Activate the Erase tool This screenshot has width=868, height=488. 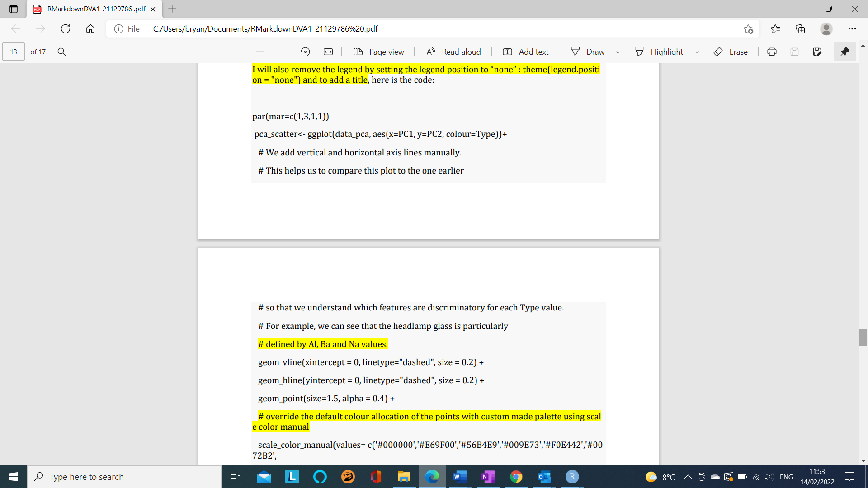tap(731, 52)
